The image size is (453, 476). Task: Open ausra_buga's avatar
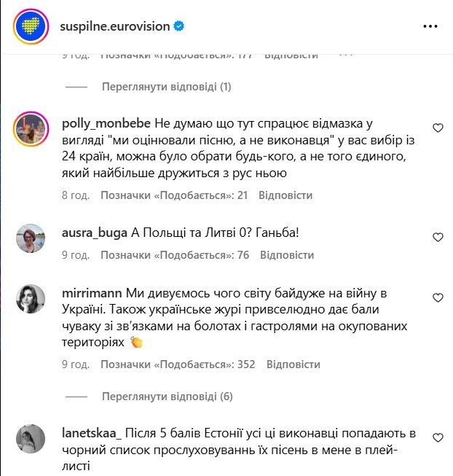pyautogui.click(x=31, y=238)
